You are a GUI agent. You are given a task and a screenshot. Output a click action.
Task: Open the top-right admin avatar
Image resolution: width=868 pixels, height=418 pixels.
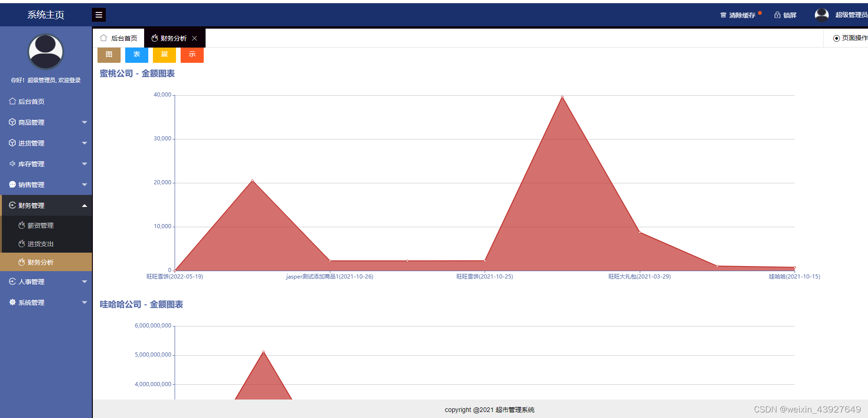822,15
